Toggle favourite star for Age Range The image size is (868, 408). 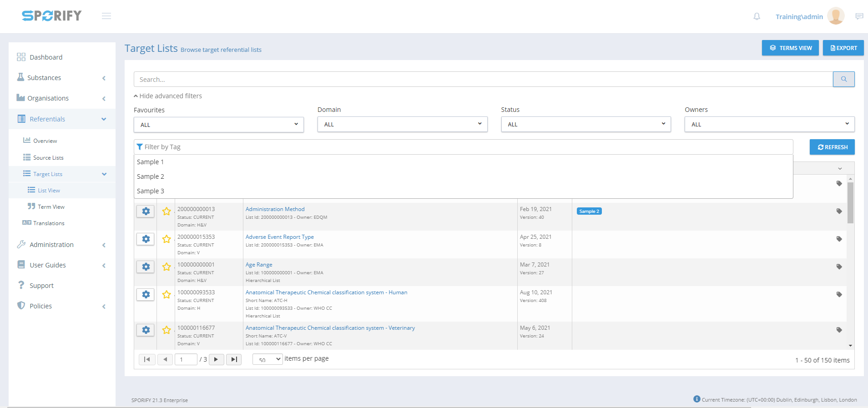click(x=167, y=267)
